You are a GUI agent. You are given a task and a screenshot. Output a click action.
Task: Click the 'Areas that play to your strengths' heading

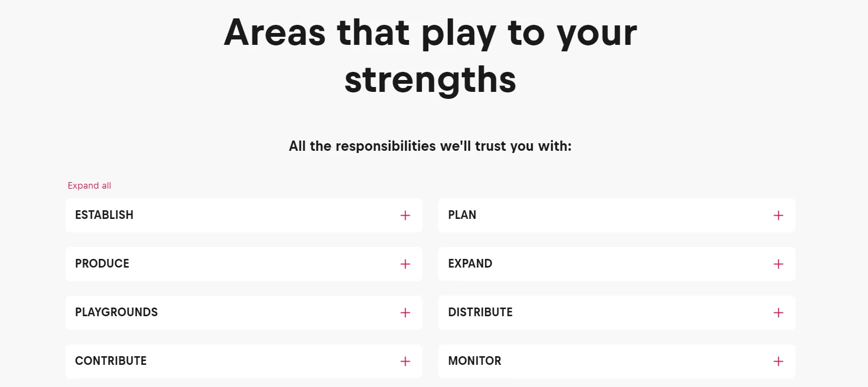430,32
